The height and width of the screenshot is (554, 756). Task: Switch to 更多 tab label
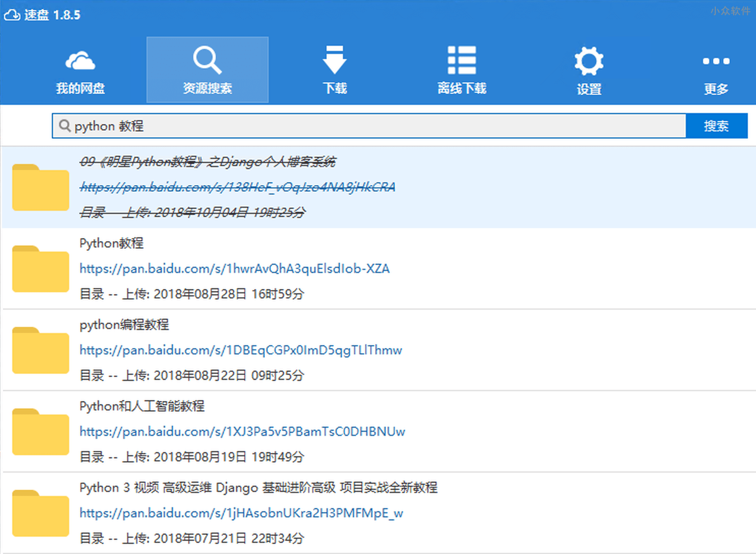coord(716,89)
